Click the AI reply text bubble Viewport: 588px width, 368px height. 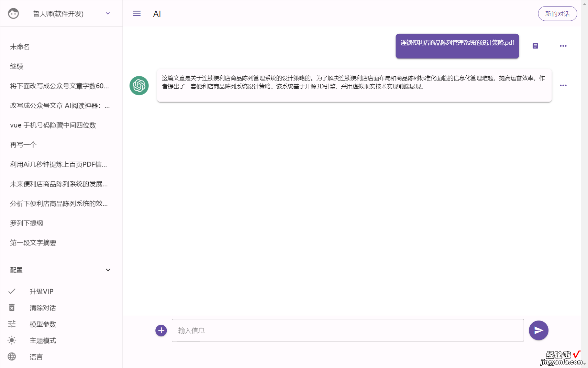354,86
